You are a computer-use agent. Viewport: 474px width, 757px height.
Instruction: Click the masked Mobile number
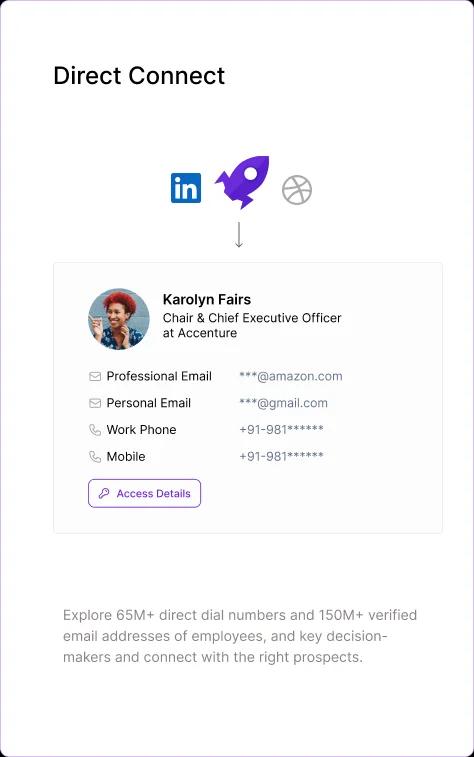pyautogui.click(x=281, y=456)
